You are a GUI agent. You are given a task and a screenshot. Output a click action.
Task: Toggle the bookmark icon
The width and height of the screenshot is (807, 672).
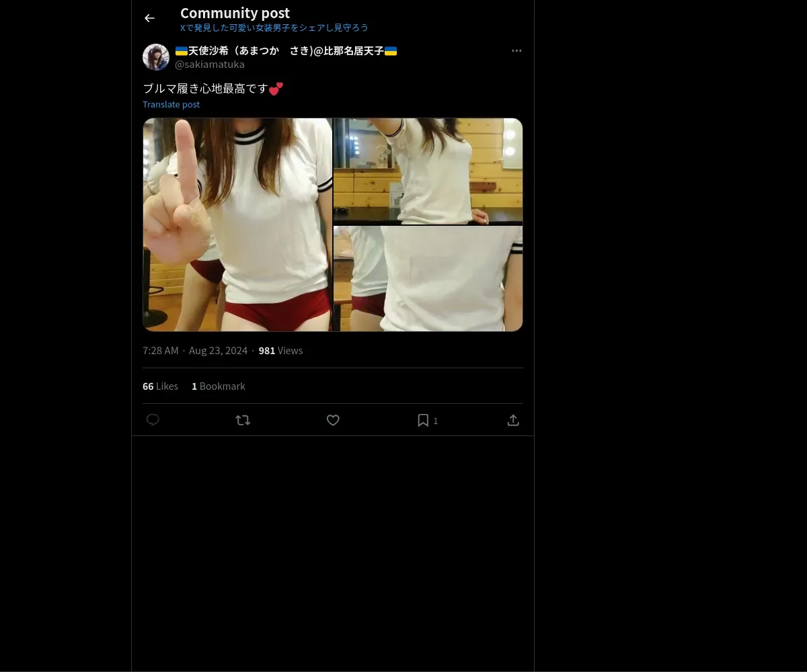tap(428, 420)
